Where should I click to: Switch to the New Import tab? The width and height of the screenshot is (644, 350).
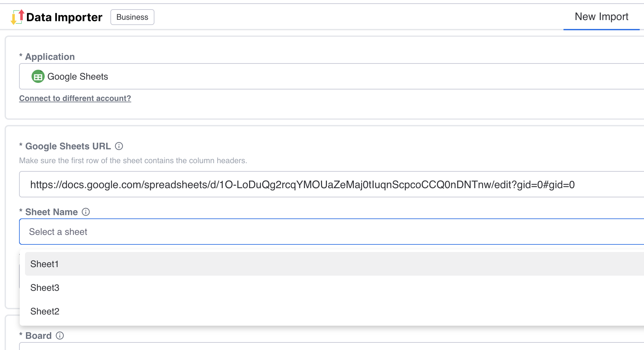point(601,17)
